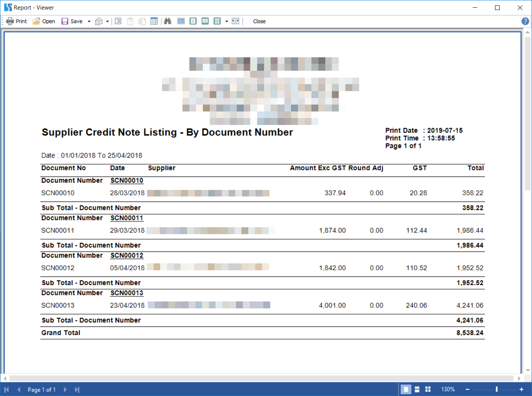Viewport: 532px width, 396px height.
Task: Select multi-page grid mode in status bar
Action: click(428, 389)
